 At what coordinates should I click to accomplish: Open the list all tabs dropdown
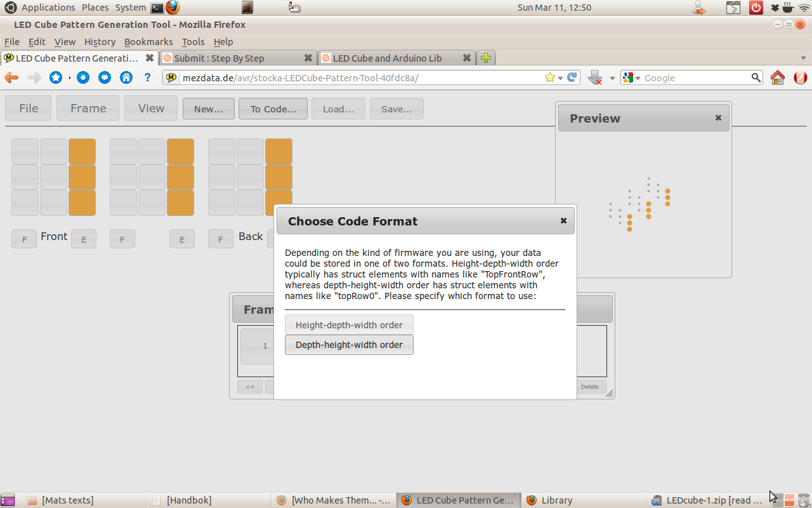(x=803, y=58)
